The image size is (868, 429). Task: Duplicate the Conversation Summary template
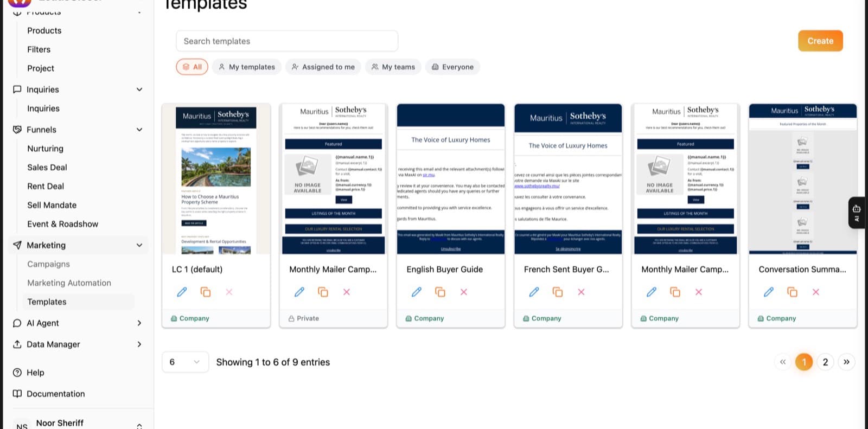(792, 292)
